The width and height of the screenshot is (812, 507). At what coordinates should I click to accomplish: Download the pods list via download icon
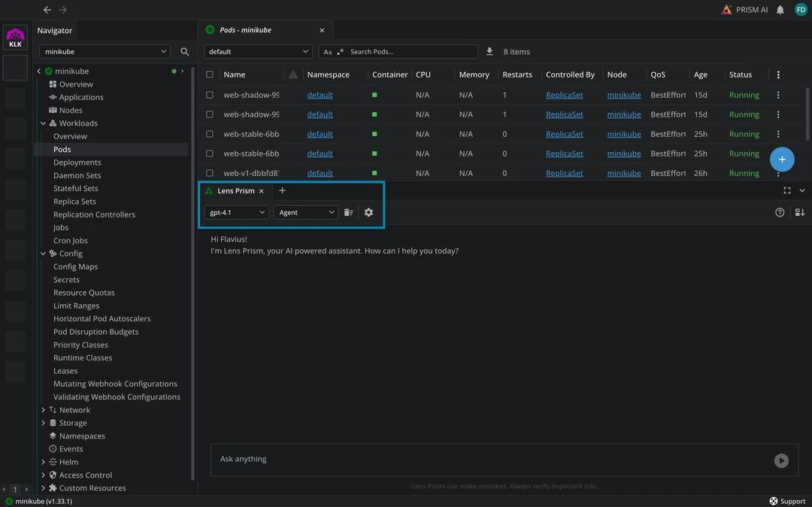489,52
